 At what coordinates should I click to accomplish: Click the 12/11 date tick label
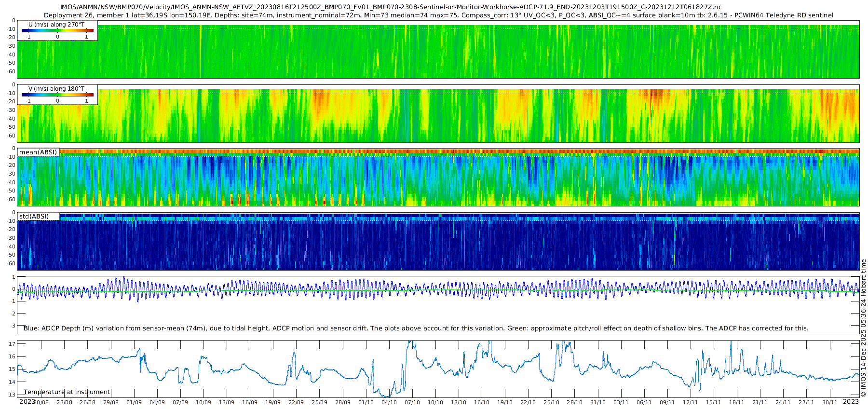point(691,402)
